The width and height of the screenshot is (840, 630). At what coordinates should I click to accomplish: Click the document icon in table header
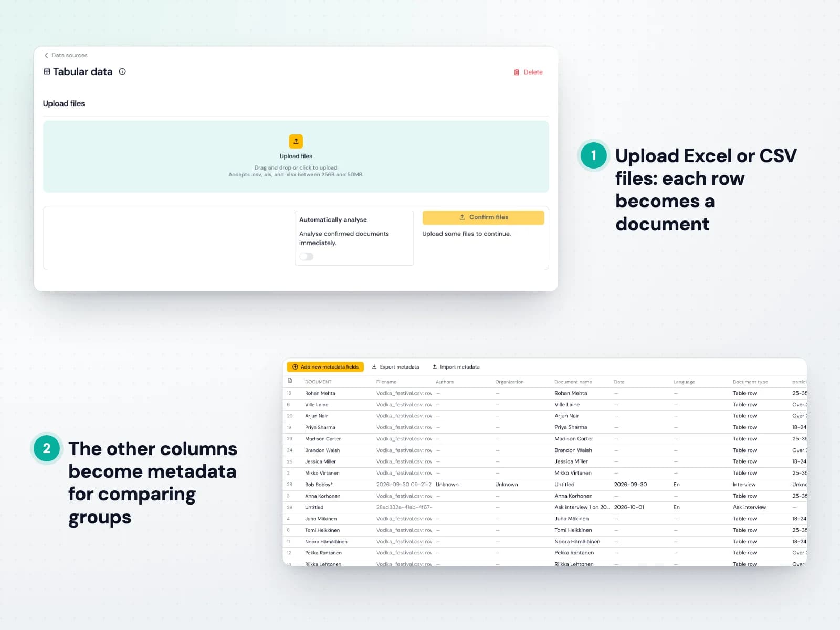tap(290, 381)
